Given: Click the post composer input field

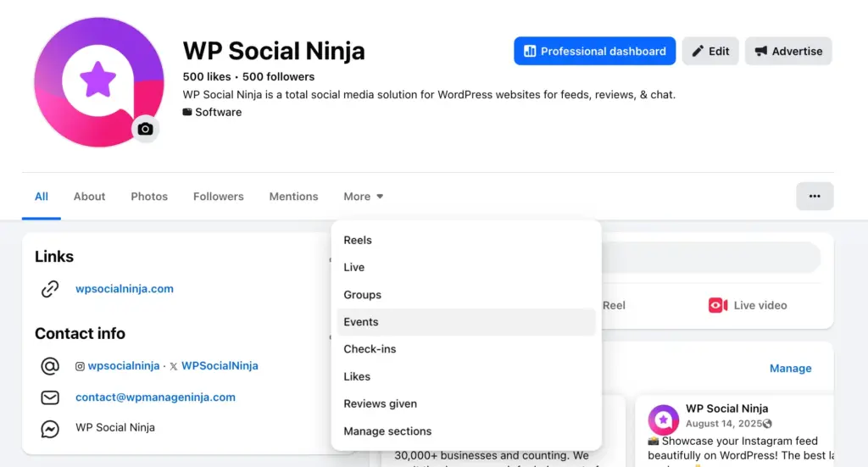Looking at the screenshot, I should [711, 258].
